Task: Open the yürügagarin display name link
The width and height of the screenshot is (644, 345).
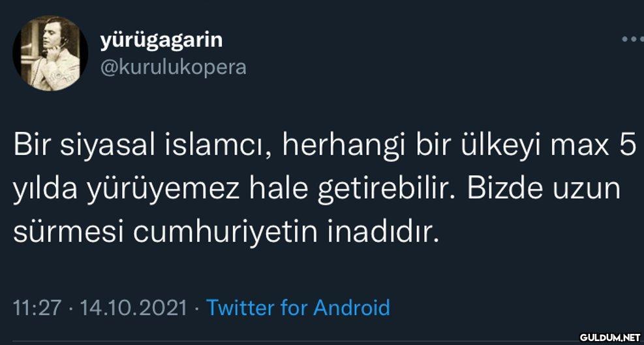Action: 161,41
